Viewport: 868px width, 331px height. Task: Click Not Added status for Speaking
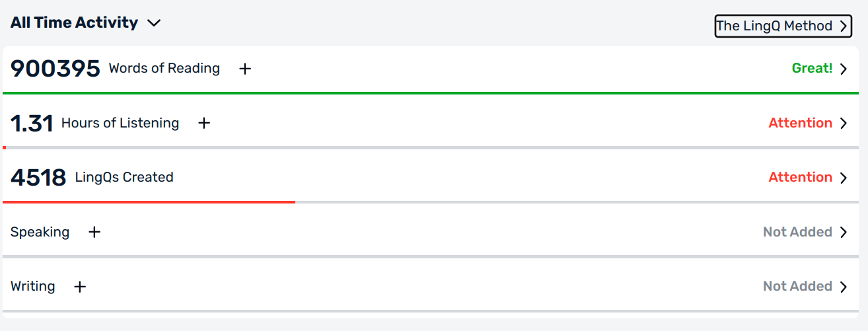(x=797, y=232)
